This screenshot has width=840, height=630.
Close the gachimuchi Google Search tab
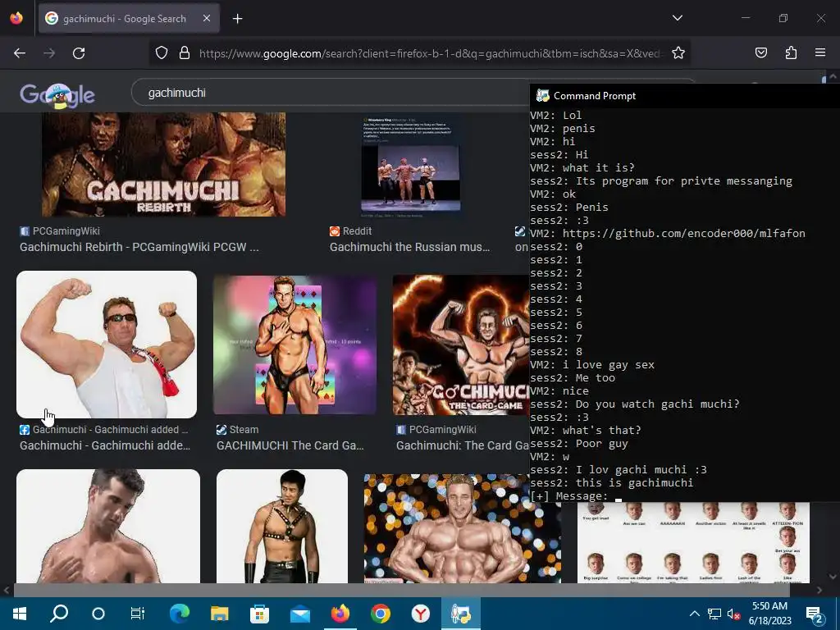coord(207,18)
